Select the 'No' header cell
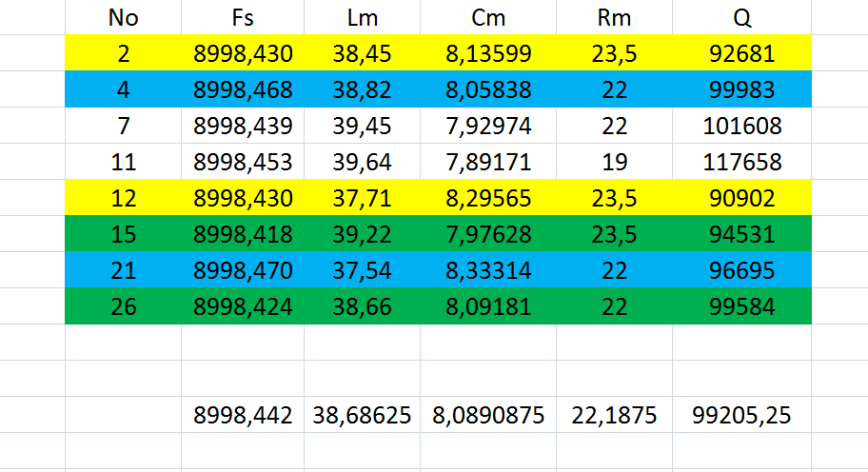The width and height of the screenshot is (868, 472). click(x=123, y=17)
